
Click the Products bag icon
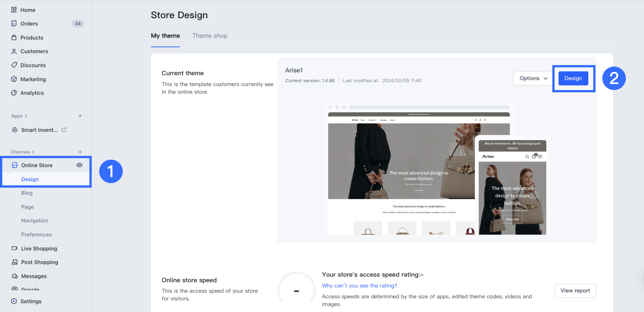click(14, 37)
